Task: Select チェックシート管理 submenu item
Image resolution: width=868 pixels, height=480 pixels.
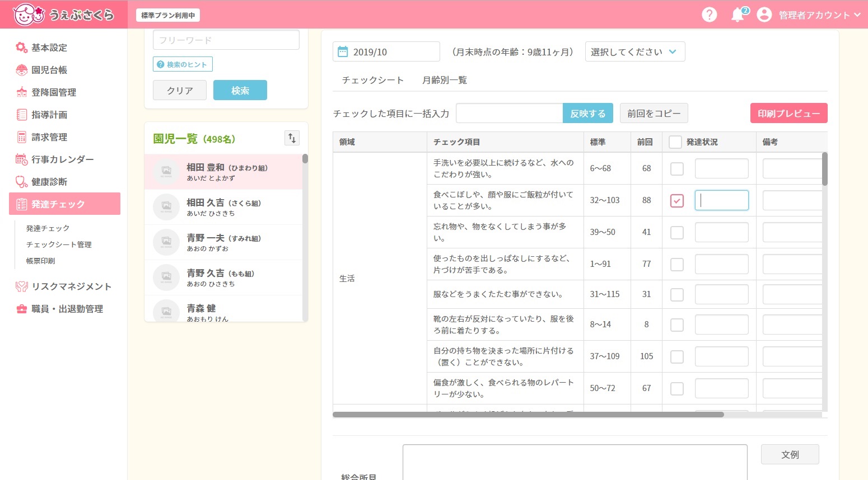Action: pos(59,244)
